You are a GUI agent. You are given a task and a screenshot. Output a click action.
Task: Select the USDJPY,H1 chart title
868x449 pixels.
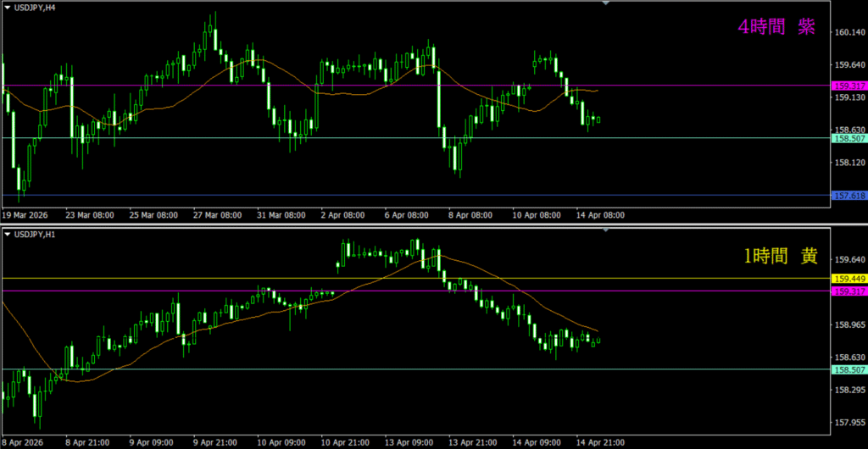(x=36, y=235)
